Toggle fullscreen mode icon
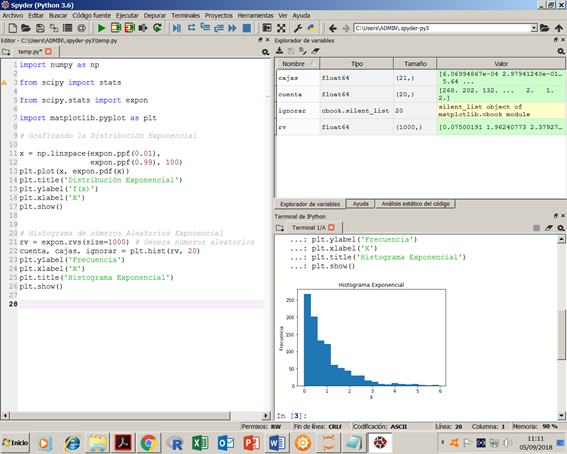 point(281,28)
